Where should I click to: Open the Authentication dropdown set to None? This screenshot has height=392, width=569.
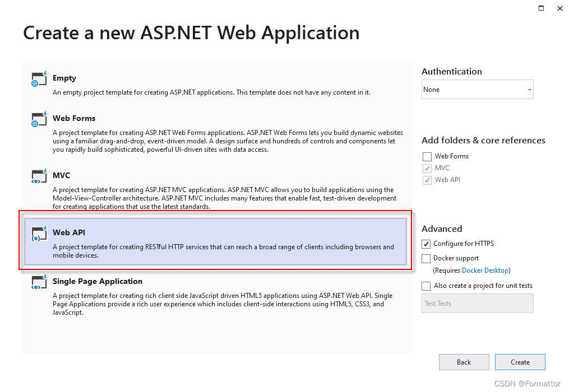tap(478, 89)
